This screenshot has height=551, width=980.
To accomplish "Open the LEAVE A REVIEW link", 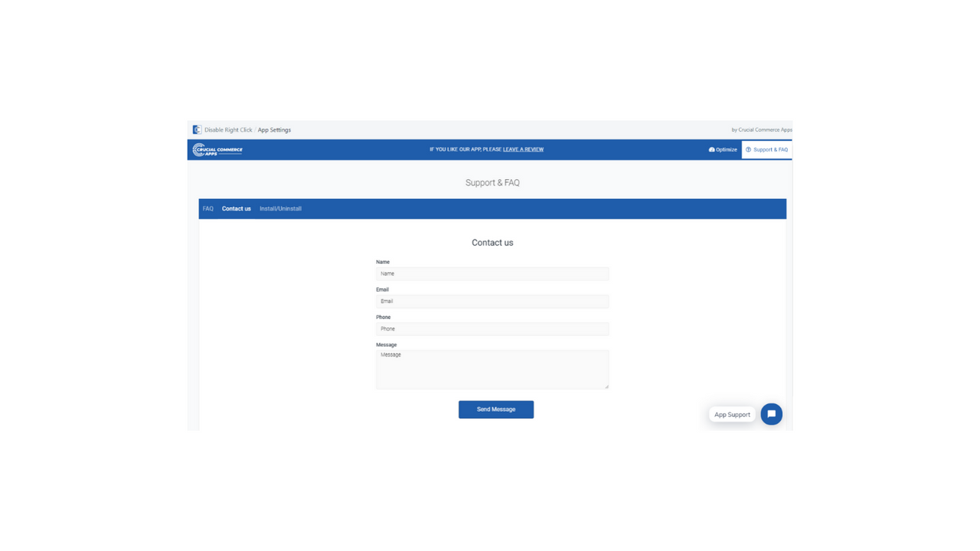I will click(524, 149).
